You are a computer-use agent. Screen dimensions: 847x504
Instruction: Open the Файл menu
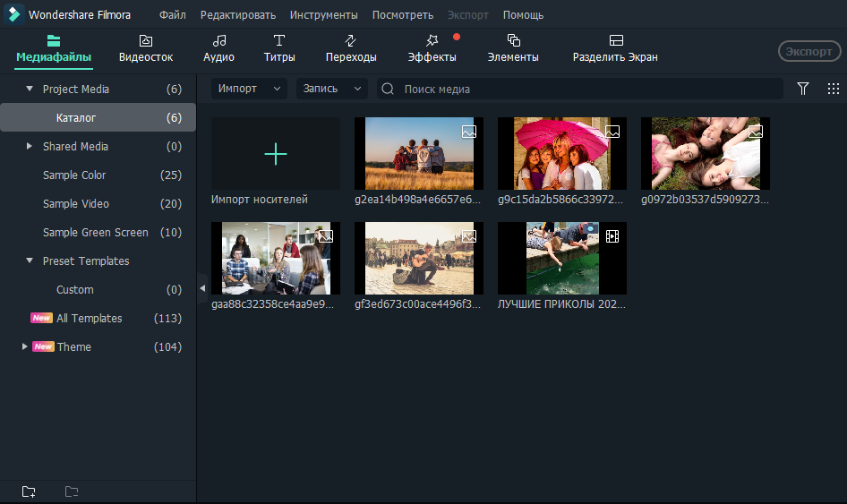coord(172,15)
